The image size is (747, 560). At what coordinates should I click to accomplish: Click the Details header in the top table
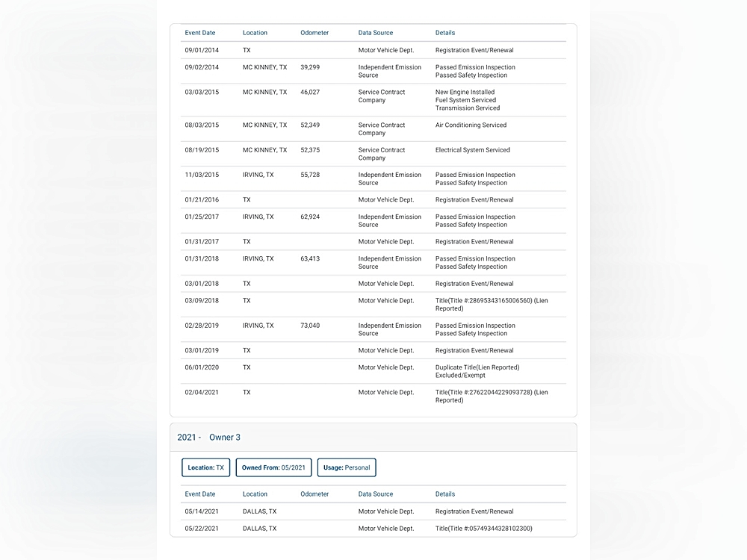445,33
